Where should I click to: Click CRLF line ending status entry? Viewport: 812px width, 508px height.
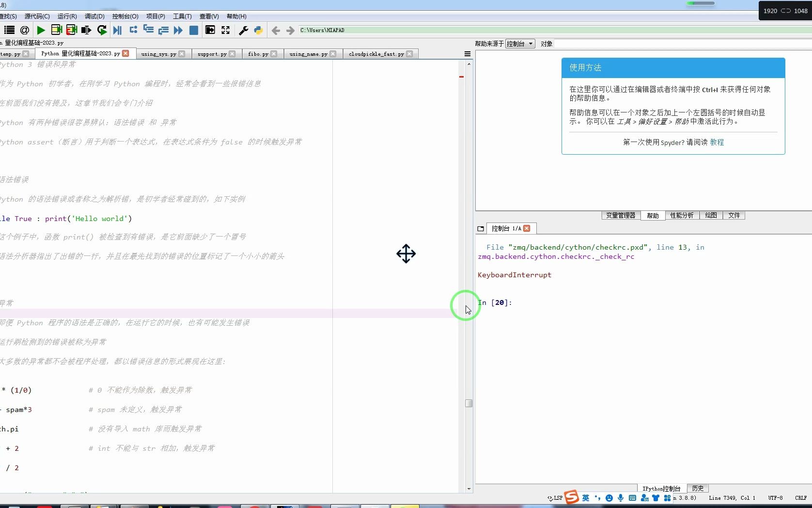click(x=800, y=498)
